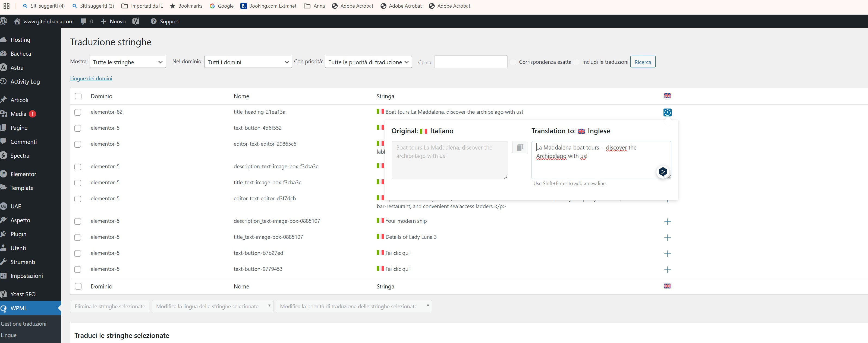This screenshot has height=343, width=868.
Task: Toggle Corrispondenza esatta checkbox
Action: (513, 62)
